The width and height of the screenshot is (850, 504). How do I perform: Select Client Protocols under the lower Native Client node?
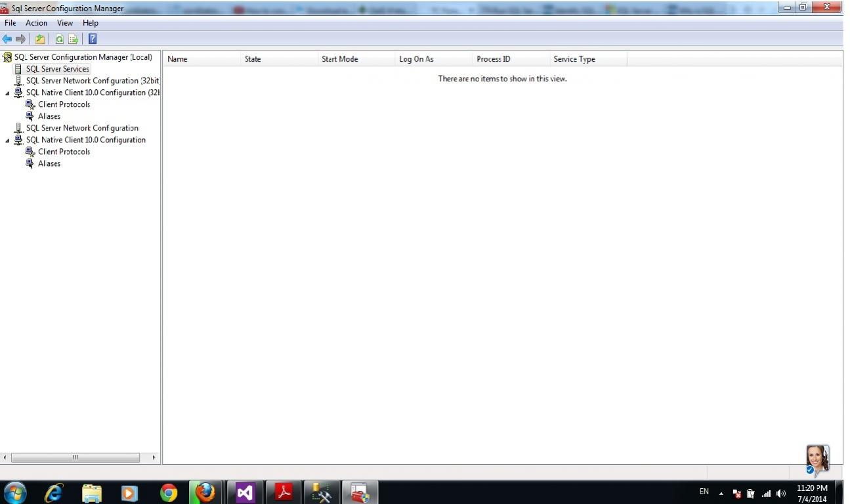pyautogui.click(x=64, y=152)
